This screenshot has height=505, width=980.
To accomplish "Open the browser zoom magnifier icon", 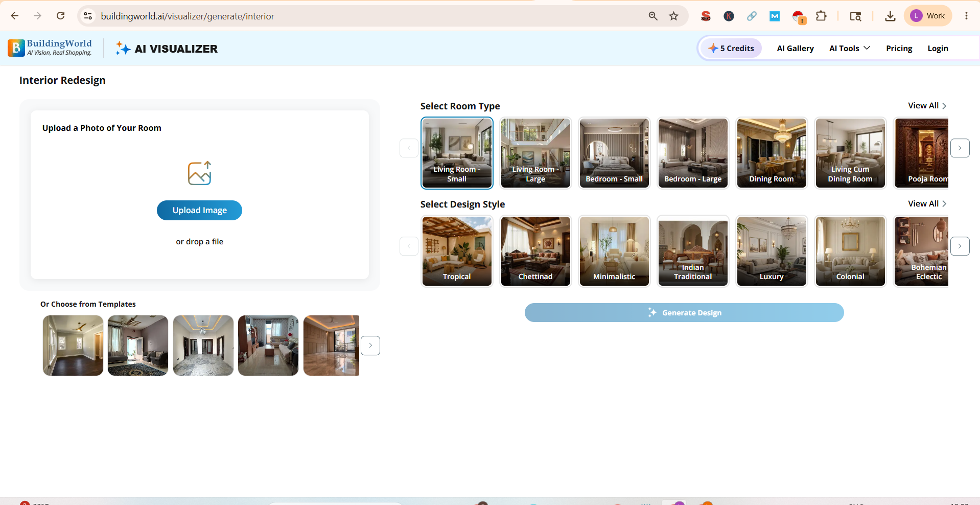I will pyautogui.click(x=653, y=16).
